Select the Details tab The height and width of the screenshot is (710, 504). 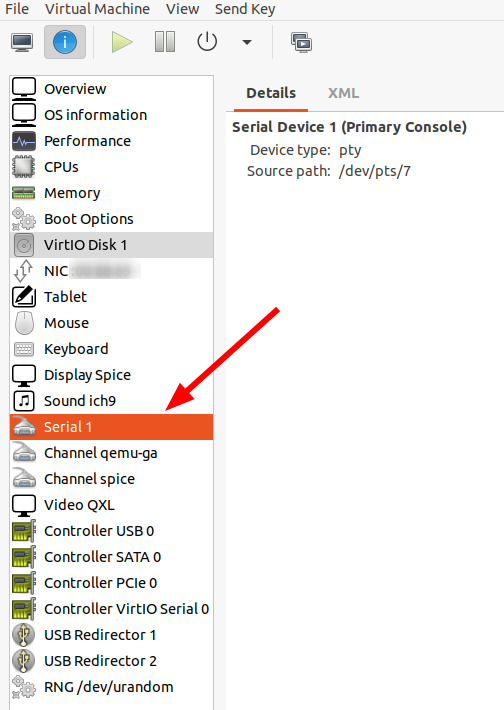pyautogui.click(x=271, y=93)
